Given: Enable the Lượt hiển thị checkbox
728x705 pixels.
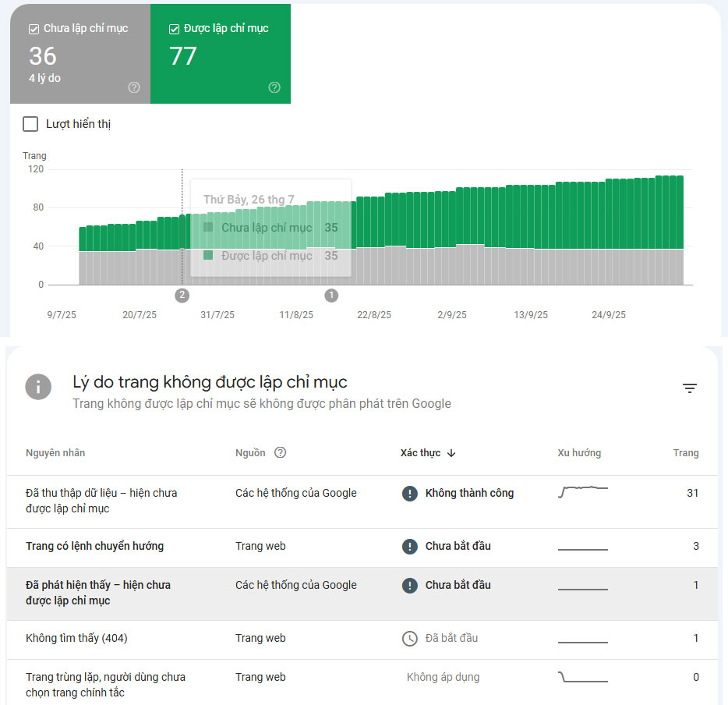Looking at the screenshot, I should (x=30, y=124).
